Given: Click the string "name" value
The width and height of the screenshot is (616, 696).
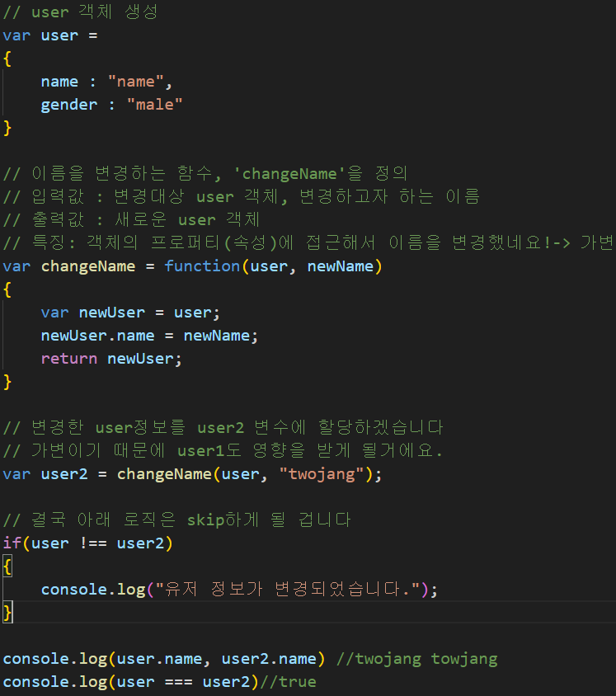Looking at the screenshot, I should pyautogui.click(x=136, y=82).
